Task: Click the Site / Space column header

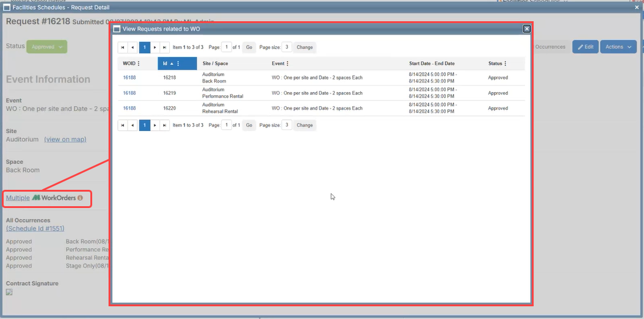Action: pos(215,64)
